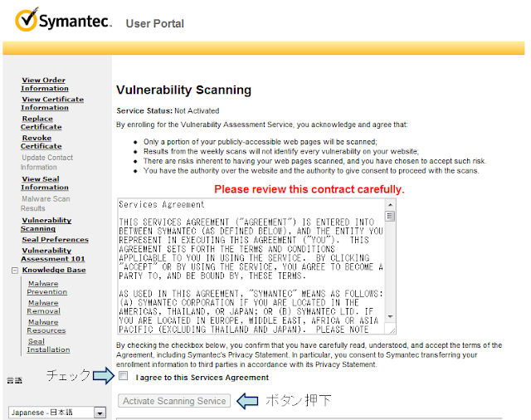Open the Vulnerability Scanning sidebar link

[x=46, y=224]
